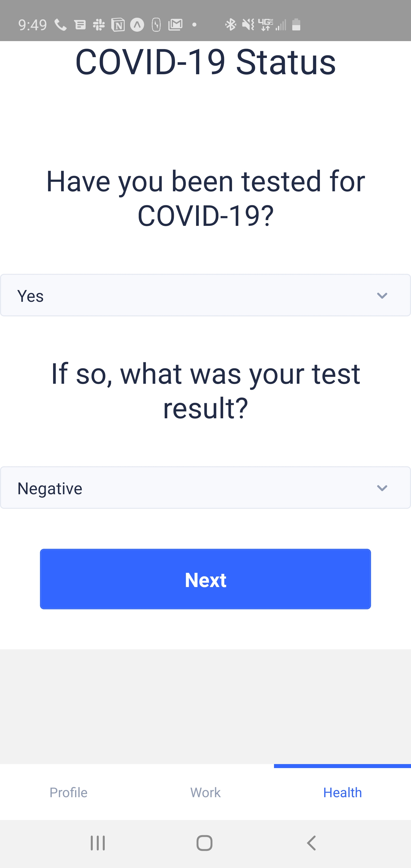Switch to the Work tab
Screen dimensions: 411x868
[205, 792]
